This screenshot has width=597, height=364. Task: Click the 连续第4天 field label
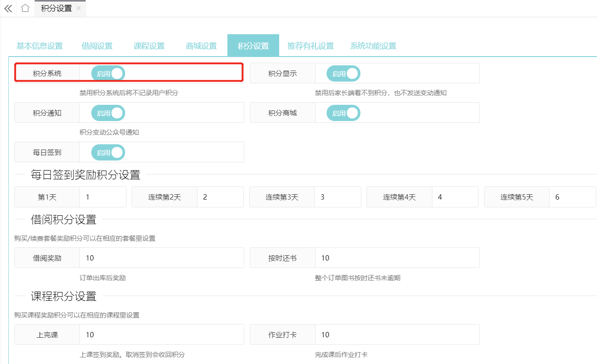[x=399, y=197]
